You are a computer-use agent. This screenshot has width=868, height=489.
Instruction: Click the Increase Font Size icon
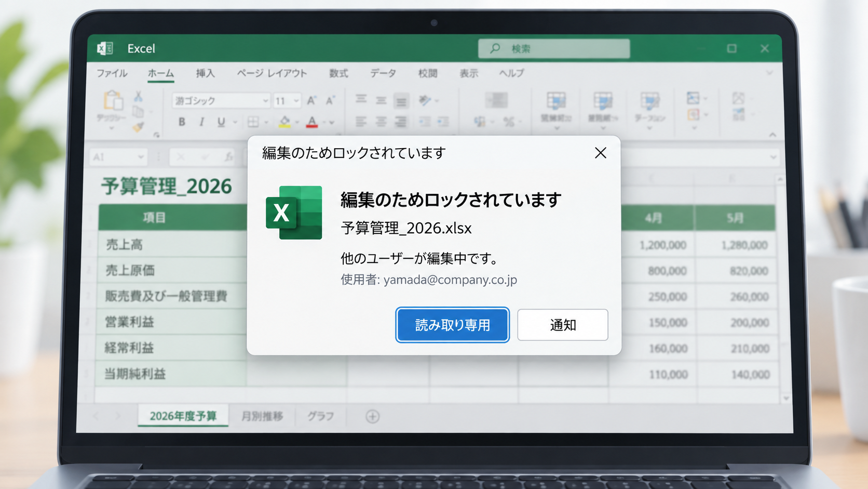[x=311, y=100]
